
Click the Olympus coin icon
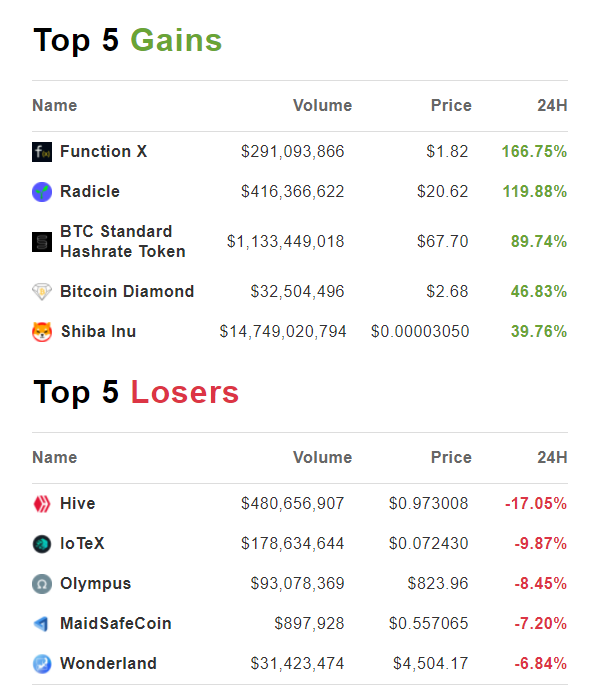tap(41, 584)
